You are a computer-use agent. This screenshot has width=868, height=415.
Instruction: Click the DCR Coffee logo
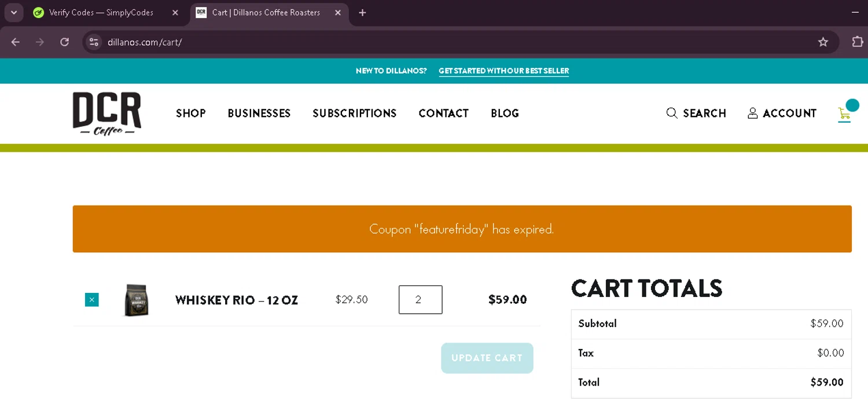(x=107, y=113)
